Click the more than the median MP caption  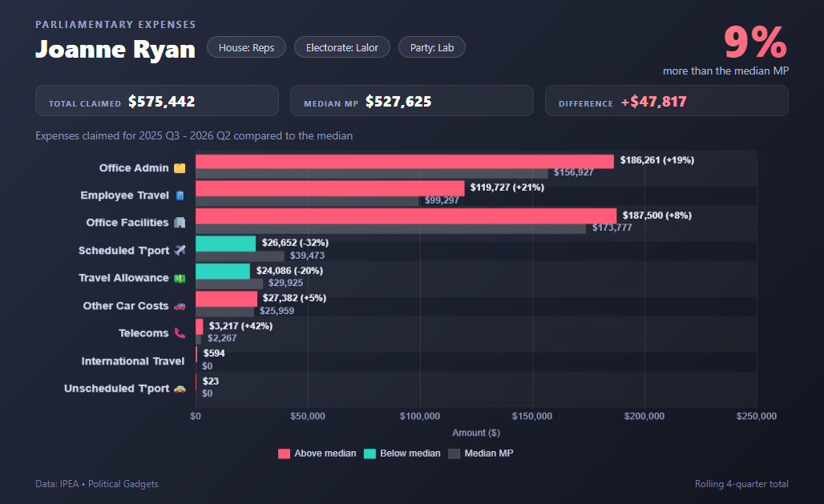725,71
